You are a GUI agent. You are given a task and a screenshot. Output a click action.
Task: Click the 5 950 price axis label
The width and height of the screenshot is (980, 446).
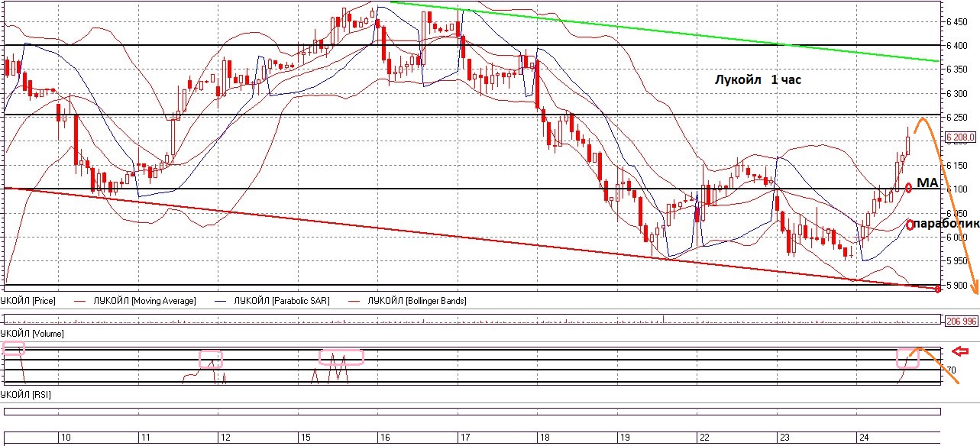pyautogui.click(x=958, y=261)
